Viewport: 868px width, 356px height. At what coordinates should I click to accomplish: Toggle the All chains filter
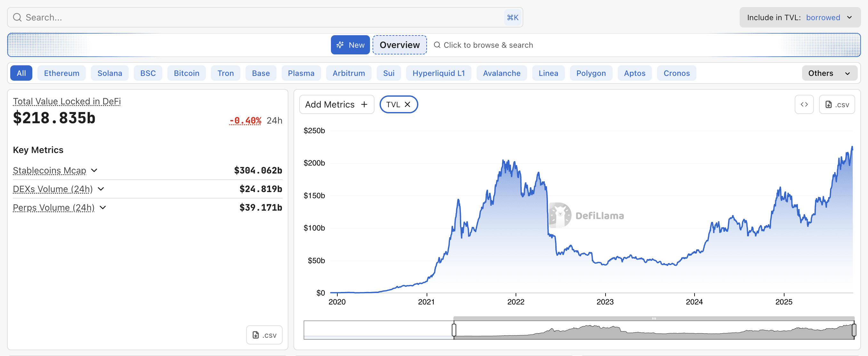(21, 73)
